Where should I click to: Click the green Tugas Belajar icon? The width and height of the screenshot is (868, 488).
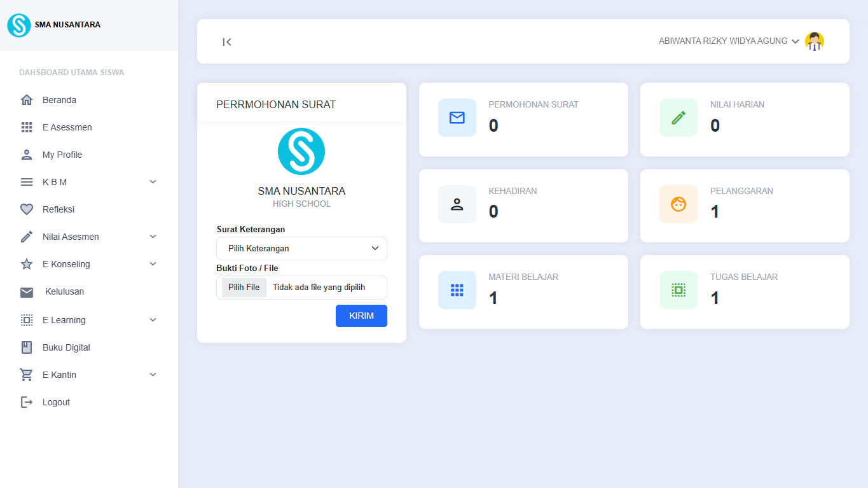(678, 290)
